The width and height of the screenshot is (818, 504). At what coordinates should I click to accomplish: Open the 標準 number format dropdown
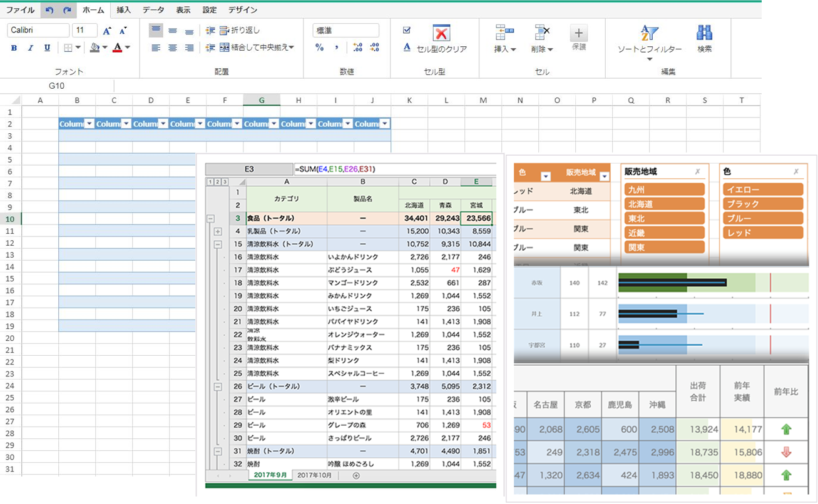pyautogui.click(x=345, y=30)
